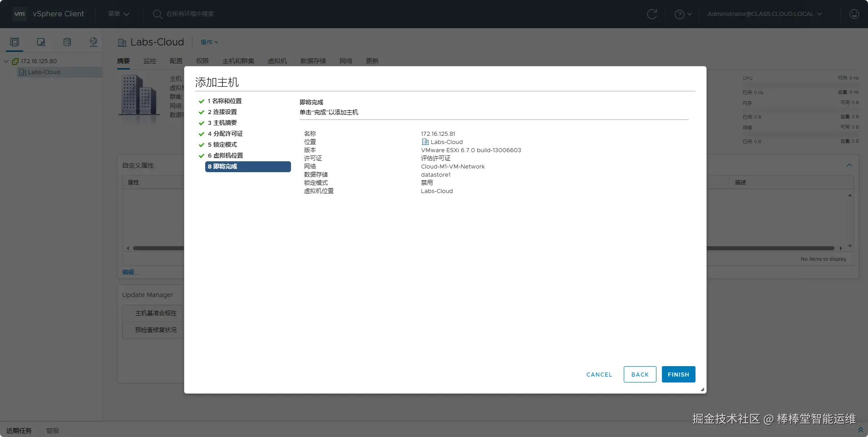Go to wizard step 4 分配许可证
The image size is (868, 437).
point(226,134)
